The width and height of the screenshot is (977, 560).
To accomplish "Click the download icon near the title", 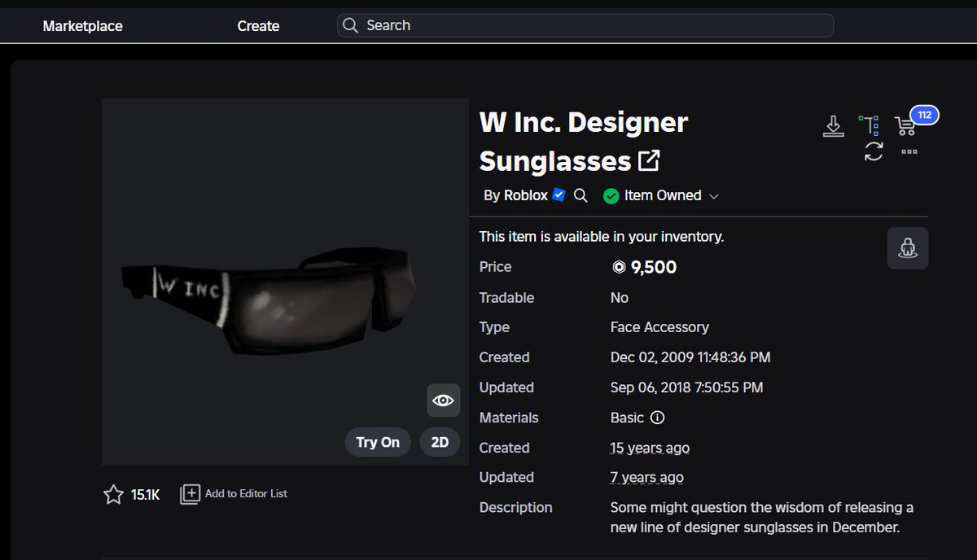I will pos(833,126).
